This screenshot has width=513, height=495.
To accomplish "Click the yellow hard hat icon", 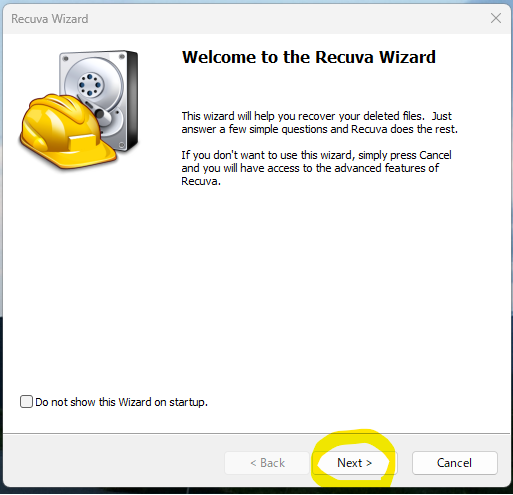I will [x=68, y=131].
